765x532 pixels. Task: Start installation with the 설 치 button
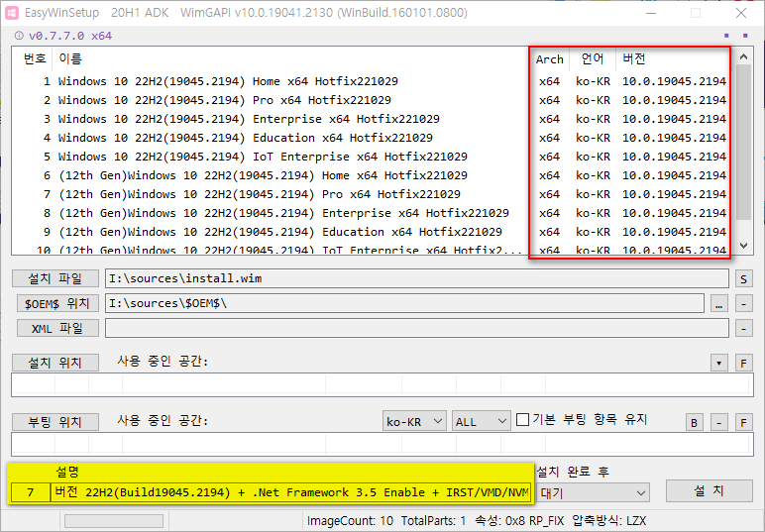[x=710, y=490]
